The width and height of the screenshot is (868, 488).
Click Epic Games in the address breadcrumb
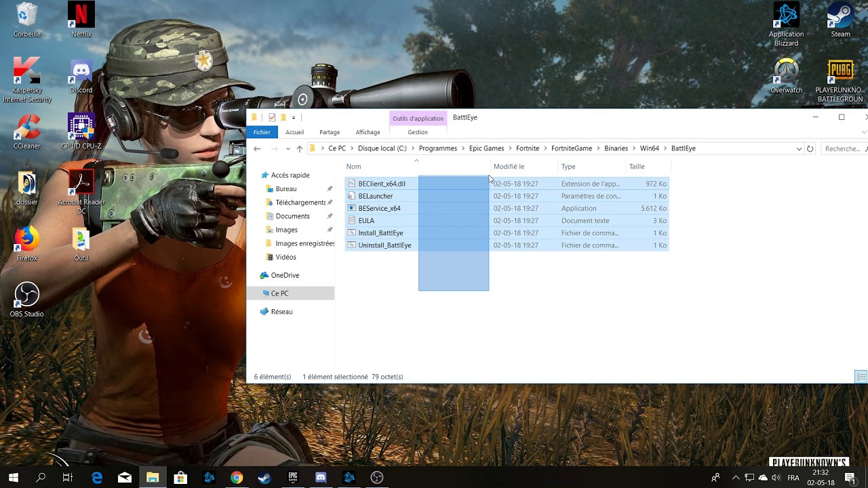(486, 148)
